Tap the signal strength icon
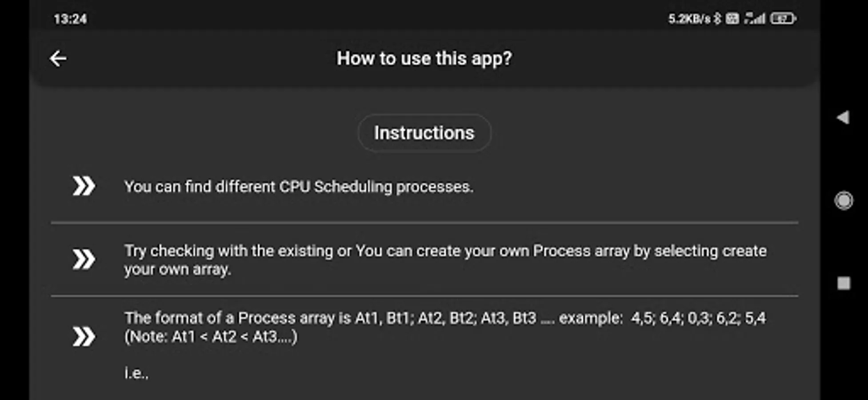 [x=755, y=19]
